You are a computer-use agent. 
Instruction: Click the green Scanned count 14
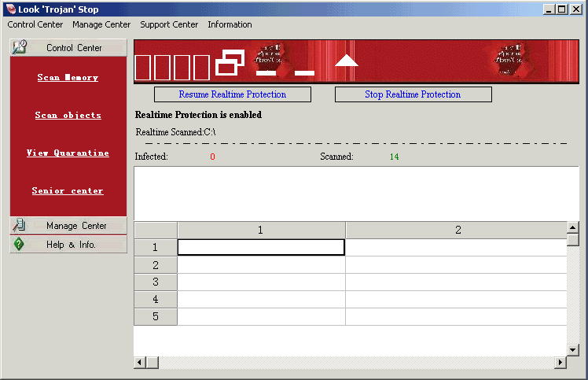[394, 157]
